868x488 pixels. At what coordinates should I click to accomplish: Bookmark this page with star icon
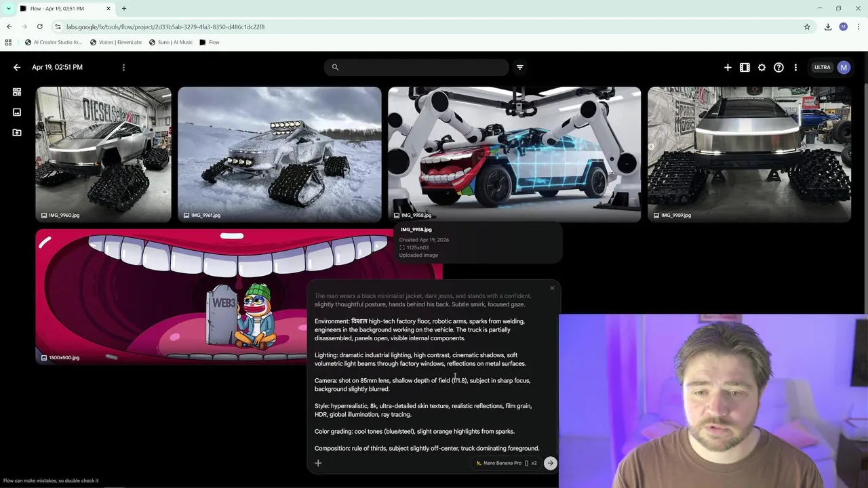coord(807,26)
